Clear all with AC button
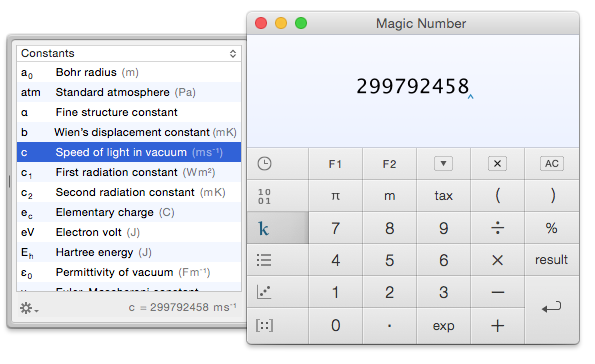Viewport: 595px width, 364px height. [x=552, y=164]
